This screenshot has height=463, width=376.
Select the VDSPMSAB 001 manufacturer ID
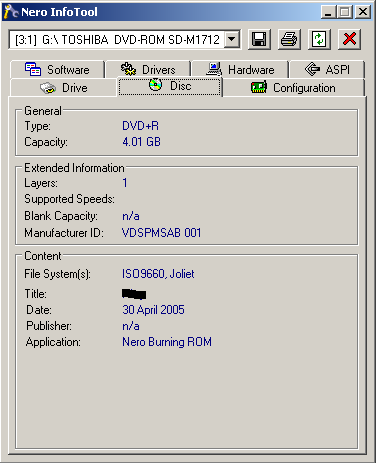(162, 233)
